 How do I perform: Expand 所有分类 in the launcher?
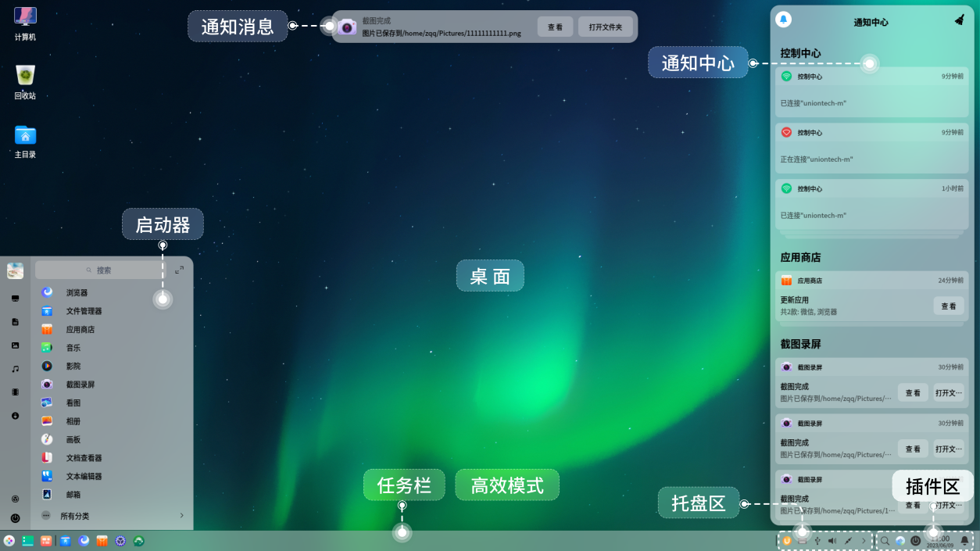tap(113, 516)
